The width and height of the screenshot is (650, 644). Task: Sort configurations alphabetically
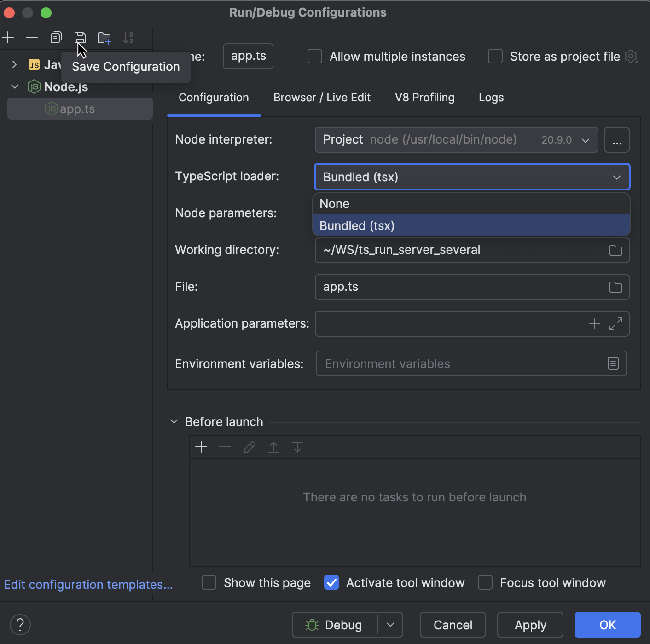128,37
